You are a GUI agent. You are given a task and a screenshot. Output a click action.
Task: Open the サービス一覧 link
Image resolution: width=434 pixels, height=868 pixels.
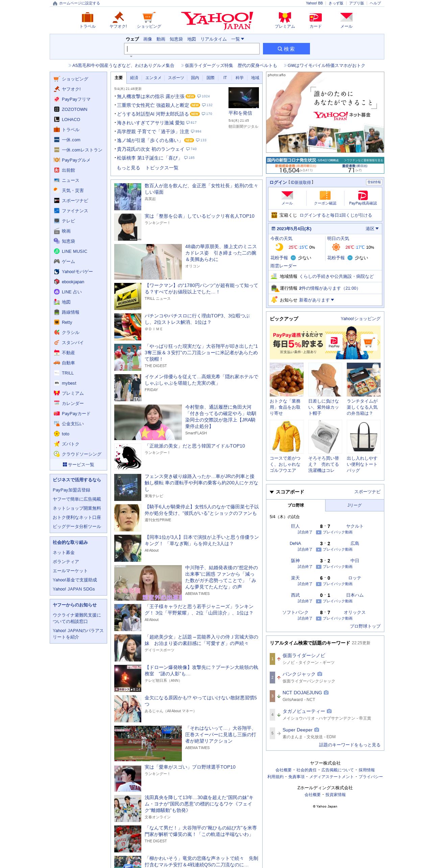pos(78,465)
